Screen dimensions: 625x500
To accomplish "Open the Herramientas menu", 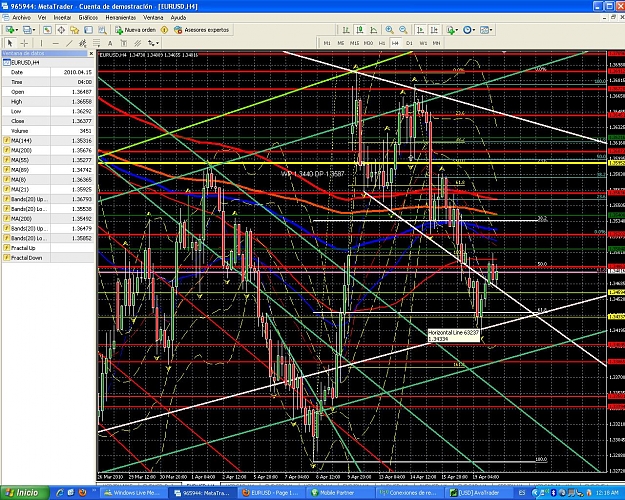I will (121, 18).
